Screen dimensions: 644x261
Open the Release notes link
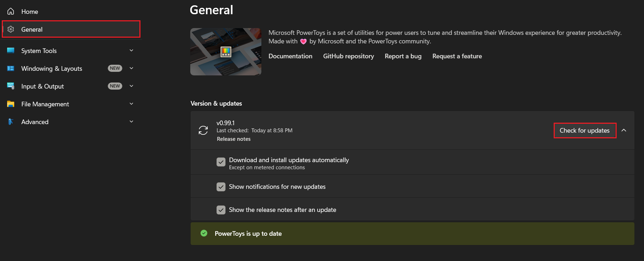pos(234,139)
